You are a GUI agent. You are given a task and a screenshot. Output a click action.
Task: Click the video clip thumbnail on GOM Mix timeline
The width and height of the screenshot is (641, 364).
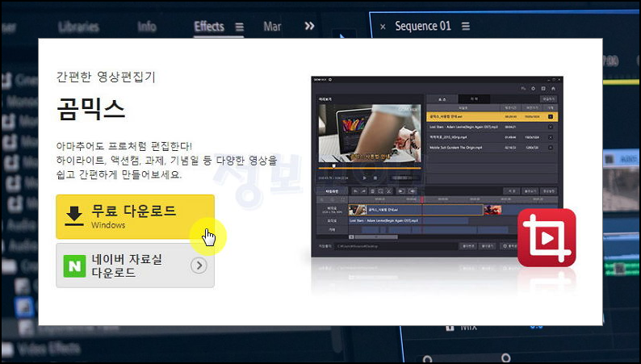pyautogui.click(x=358, y=210)
